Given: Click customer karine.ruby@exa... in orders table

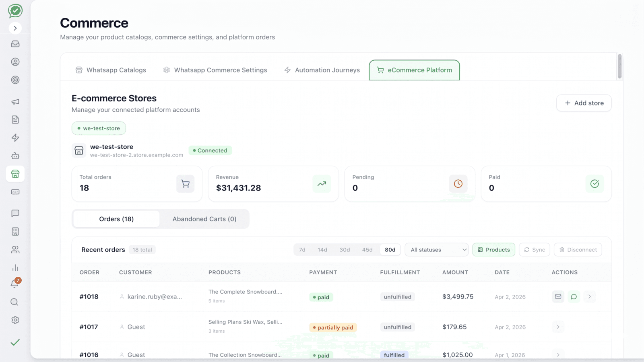Looking at the screenshot, I should pyautogui.click(x=155, y=297).
